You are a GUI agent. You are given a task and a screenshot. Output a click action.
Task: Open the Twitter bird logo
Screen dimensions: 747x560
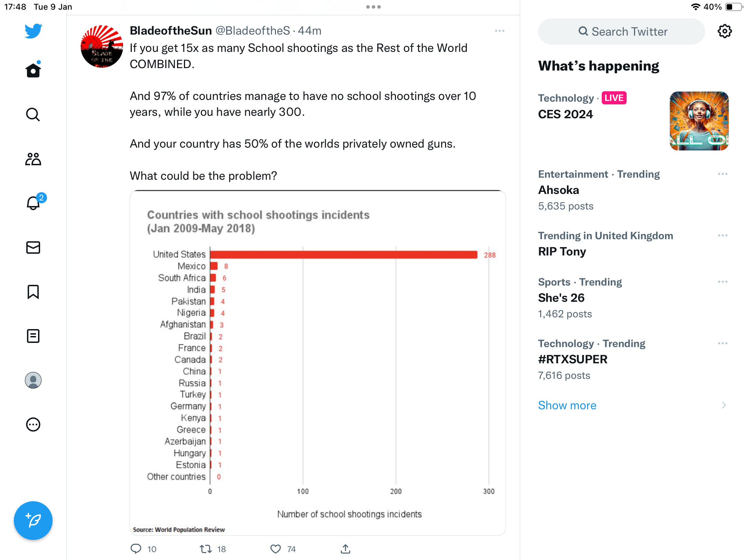(33, 31)
